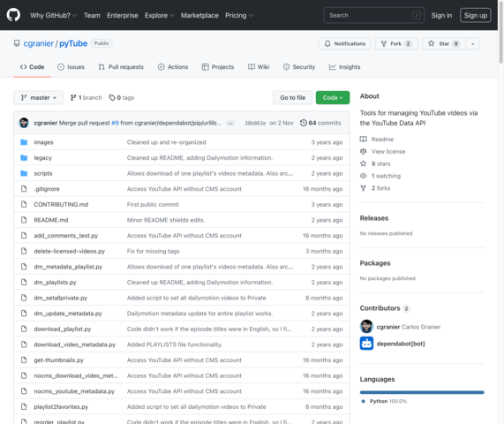Viewport: 504px width, 424px height.
Task: Open delete-licensed-videos.py file
Action: (x=70, y=251)
